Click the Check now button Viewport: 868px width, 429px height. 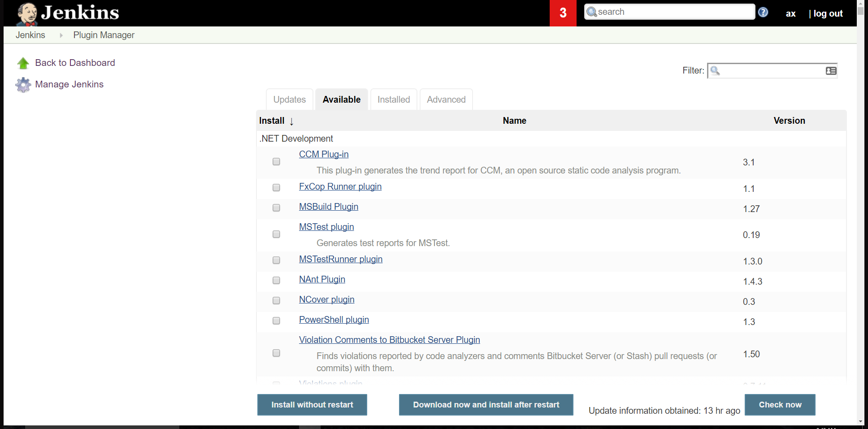pos(780,405)
